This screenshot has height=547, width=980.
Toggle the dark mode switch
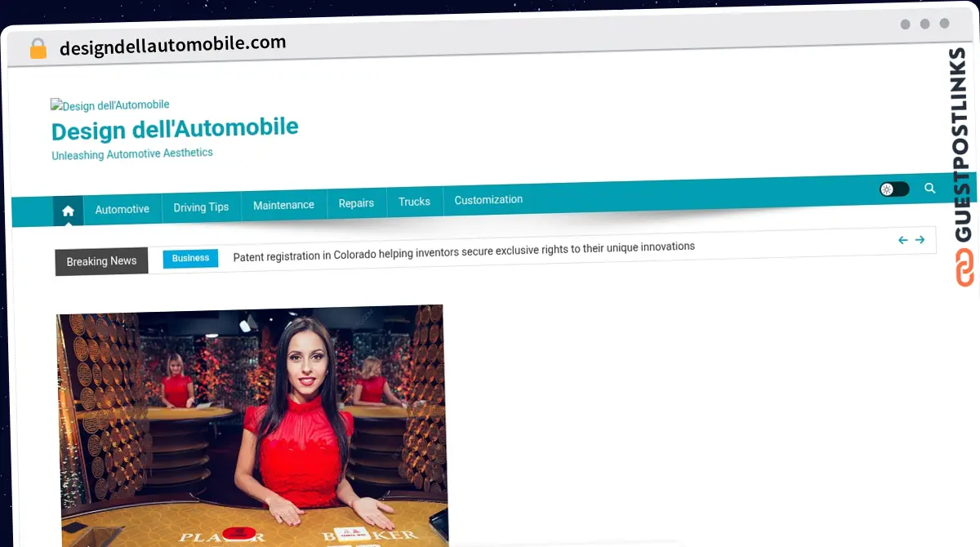[893, 189]
